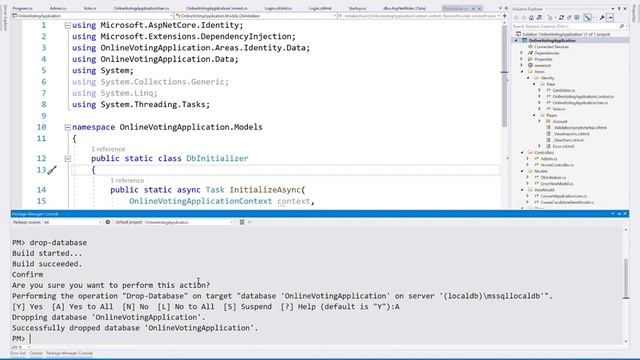
Task: Click in the Search Solution Explorer field
Action: coord(565,26)
